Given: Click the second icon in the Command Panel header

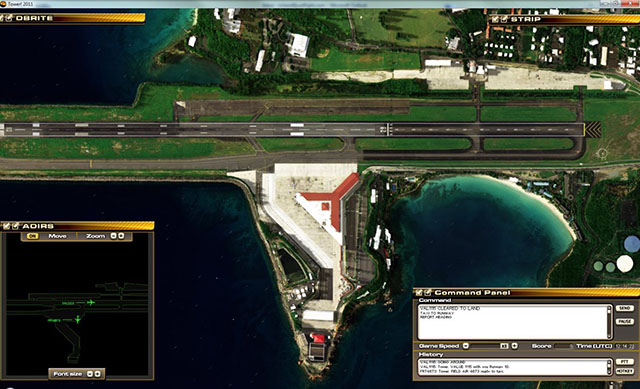Looking at the screenshot, I should pyautogui.click(x=427, y=292).
